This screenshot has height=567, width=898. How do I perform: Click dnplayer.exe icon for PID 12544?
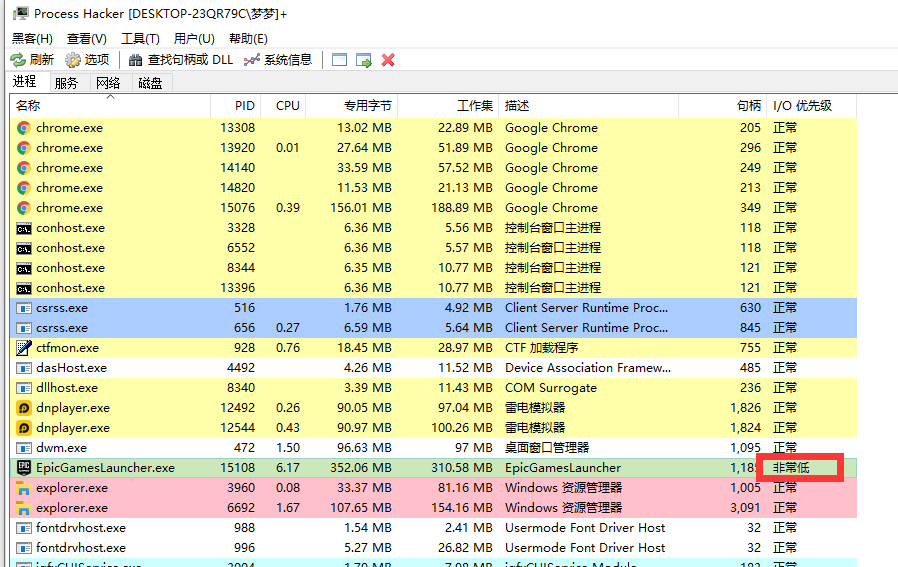(23, 428)
